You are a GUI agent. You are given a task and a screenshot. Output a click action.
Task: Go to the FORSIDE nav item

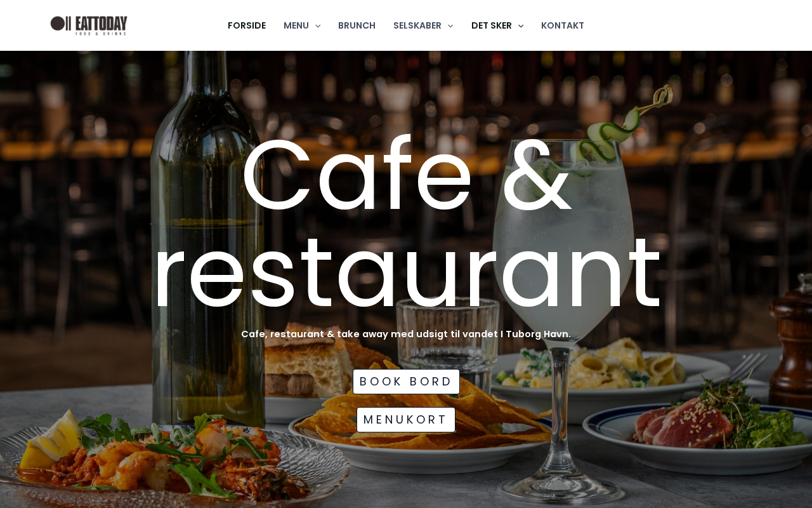[x=247, y=25]
